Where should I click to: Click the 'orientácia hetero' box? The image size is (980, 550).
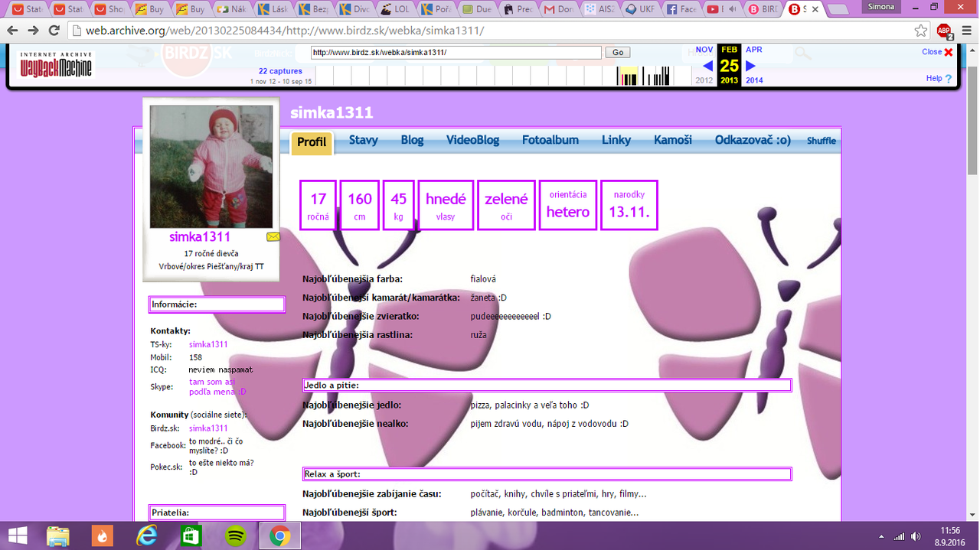(568, 205)
